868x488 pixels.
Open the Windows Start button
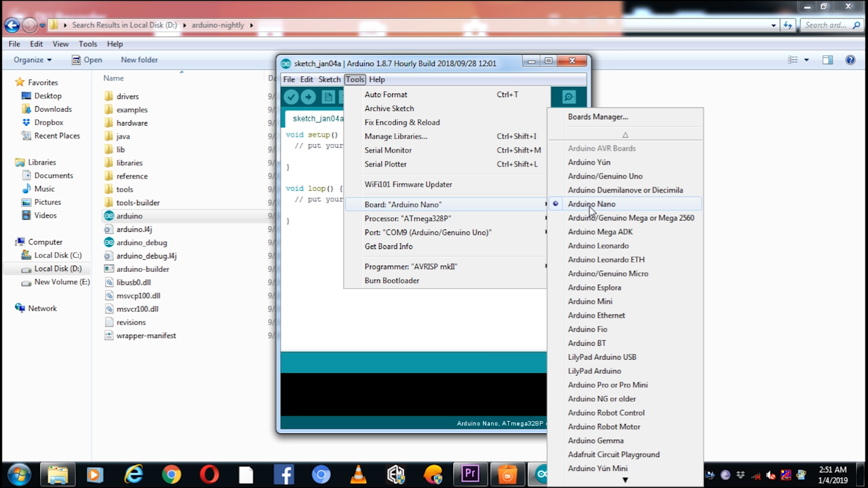click(x=18, y=474)
